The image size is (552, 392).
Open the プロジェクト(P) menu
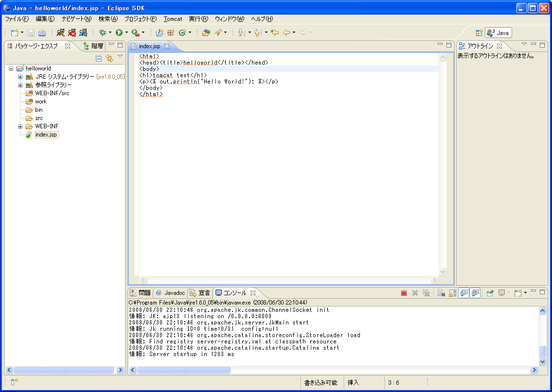(x=141, y=19)
